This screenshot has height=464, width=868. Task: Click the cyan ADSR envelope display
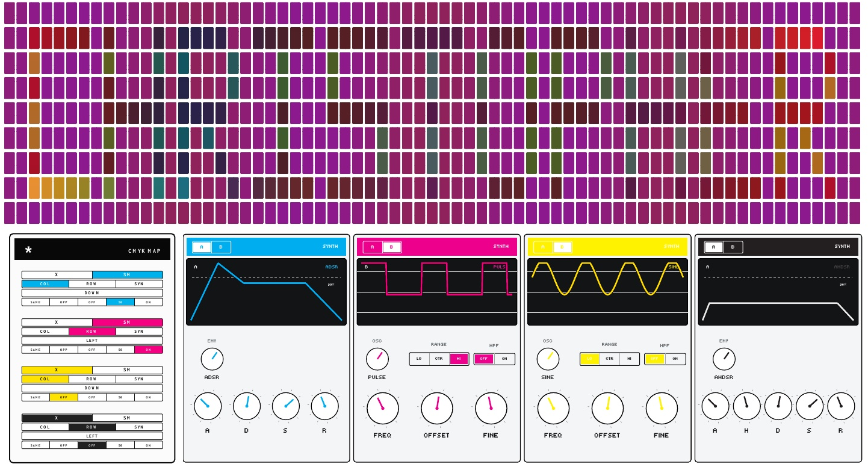[266, 292]
